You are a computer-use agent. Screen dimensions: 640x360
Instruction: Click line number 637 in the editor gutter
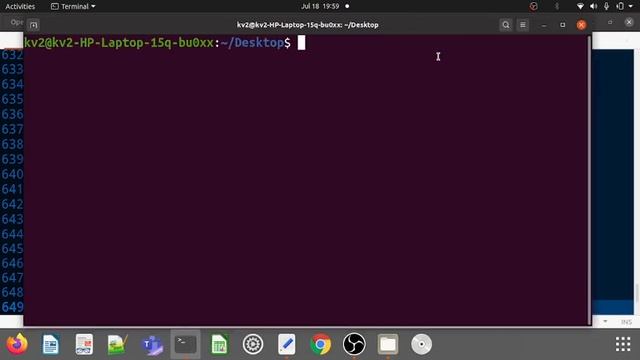pyautogui.click(x=12, y=129)
